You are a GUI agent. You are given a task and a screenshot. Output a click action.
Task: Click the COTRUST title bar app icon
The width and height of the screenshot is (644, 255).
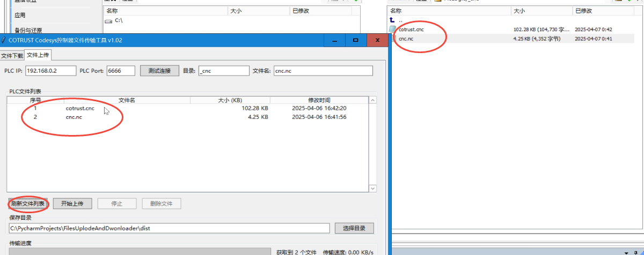4,40
